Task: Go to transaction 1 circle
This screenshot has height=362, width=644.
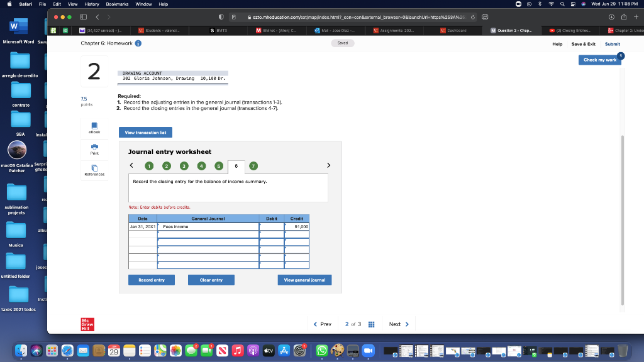Action: point(149,166)
